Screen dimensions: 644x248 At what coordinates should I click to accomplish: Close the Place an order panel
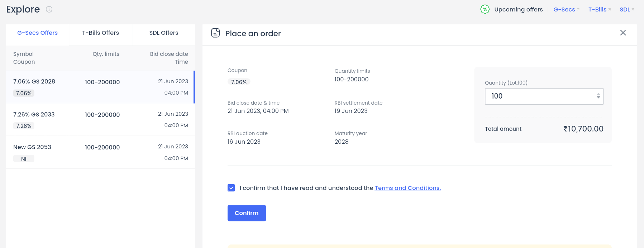pos(623,33)
